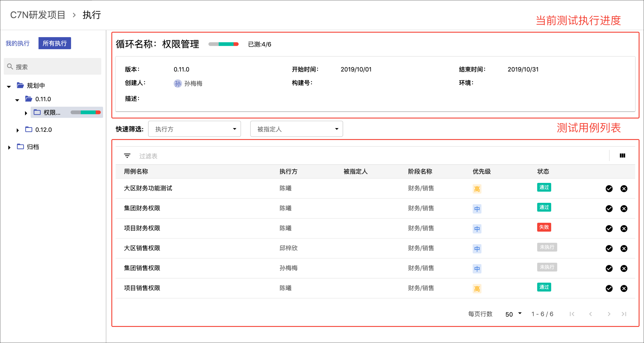Open the column display settings icon
The width and height of the screenshot is (644, 343).
[622, 156]
